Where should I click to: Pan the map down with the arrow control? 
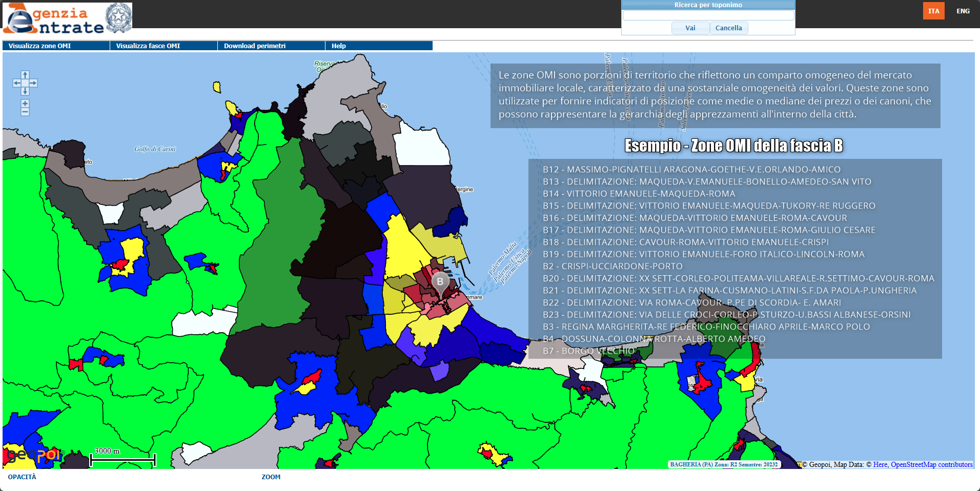(25, 91)
